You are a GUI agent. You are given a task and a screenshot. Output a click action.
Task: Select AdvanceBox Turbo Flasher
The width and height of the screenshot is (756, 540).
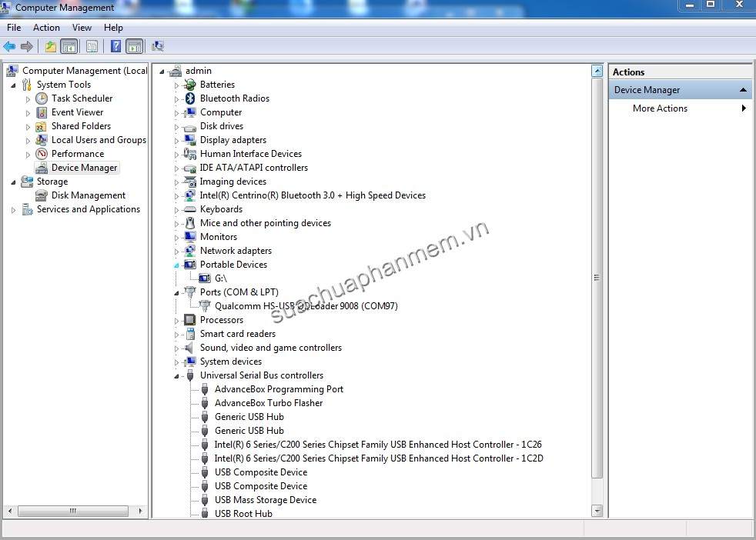[x=269, y=403]
